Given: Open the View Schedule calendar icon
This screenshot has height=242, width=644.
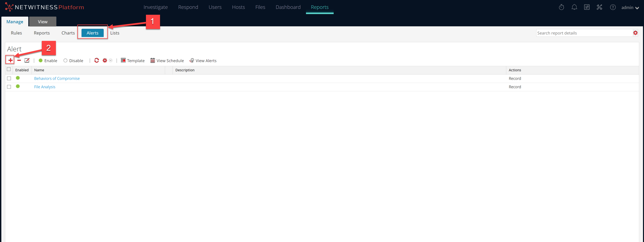Looking at the screenshot, I should 152,60.
